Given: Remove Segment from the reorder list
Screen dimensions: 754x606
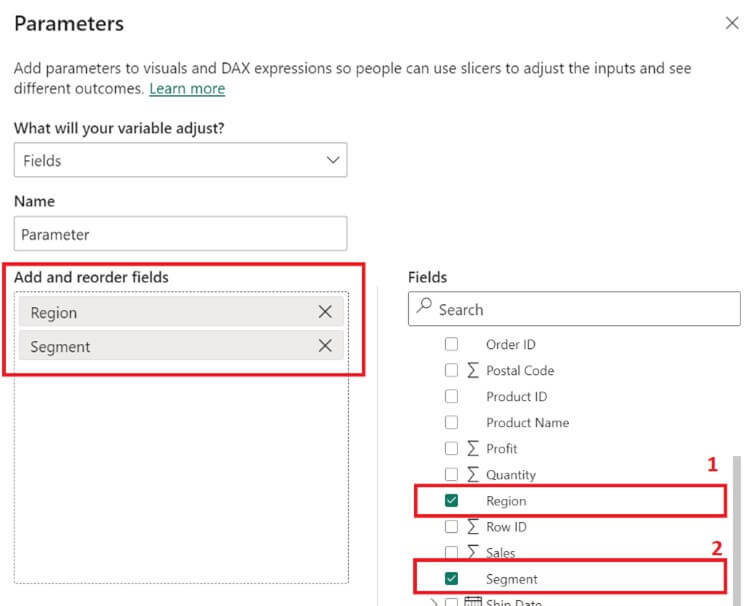Looking at the screenshot, I should click(325, 345).
